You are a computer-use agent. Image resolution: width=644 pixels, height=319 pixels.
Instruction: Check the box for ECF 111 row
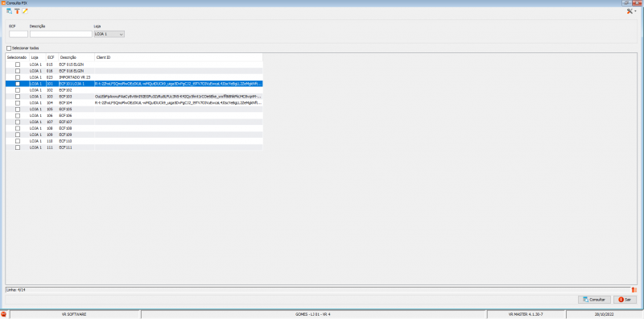coord(18,147)
